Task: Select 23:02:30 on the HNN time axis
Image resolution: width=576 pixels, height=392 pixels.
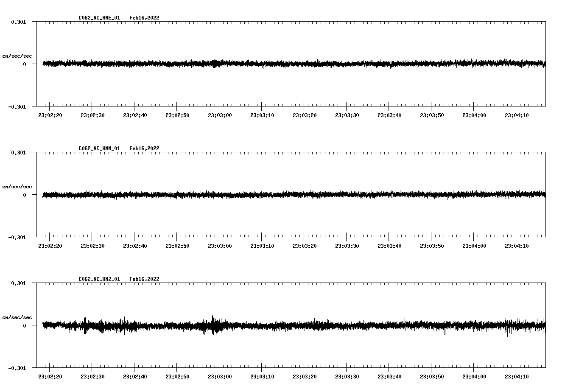Action: tap(92, 246)
